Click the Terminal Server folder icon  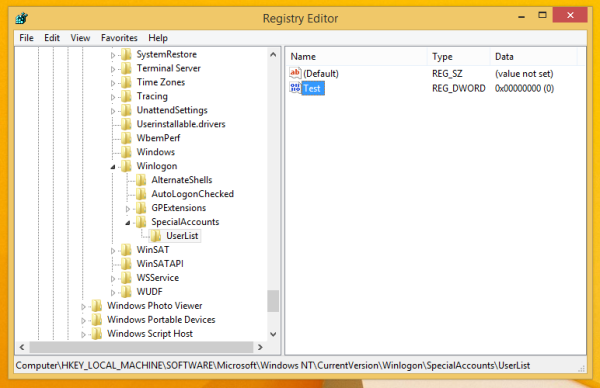[126, 68]
